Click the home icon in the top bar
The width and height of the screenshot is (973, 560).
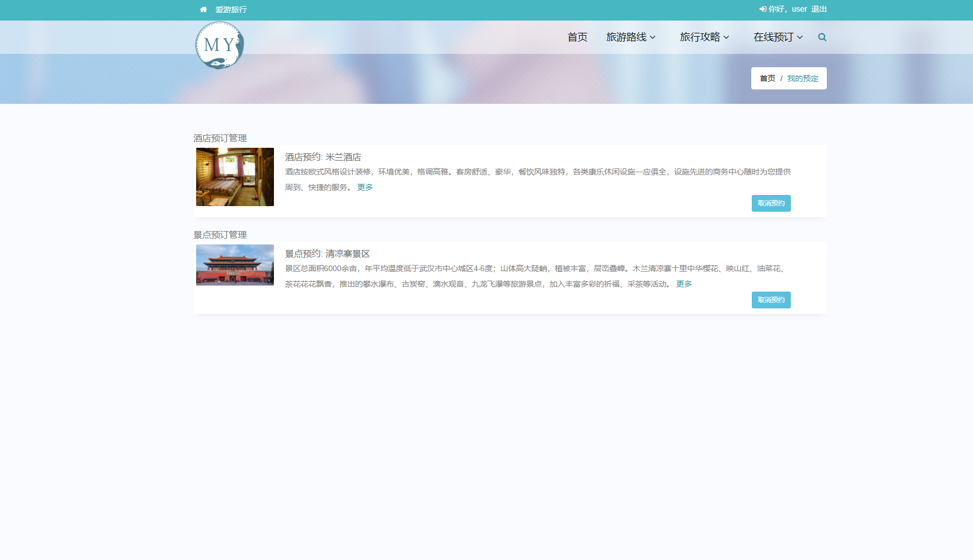click(203, 9)
